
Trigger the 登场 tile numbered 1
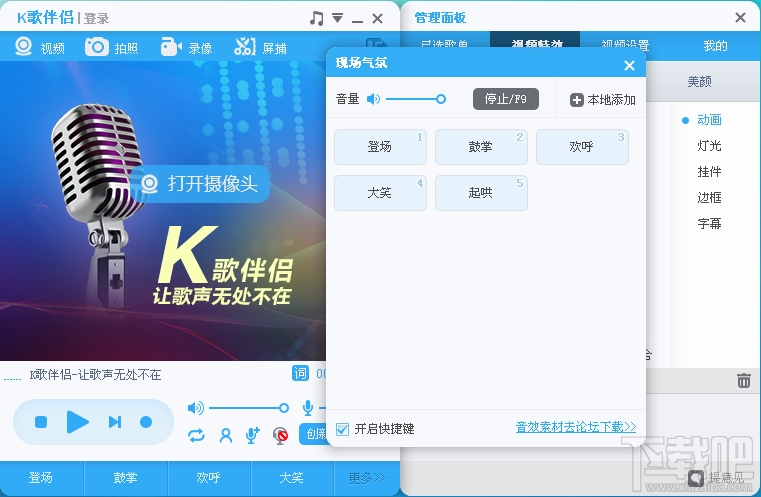coord(380,147)
